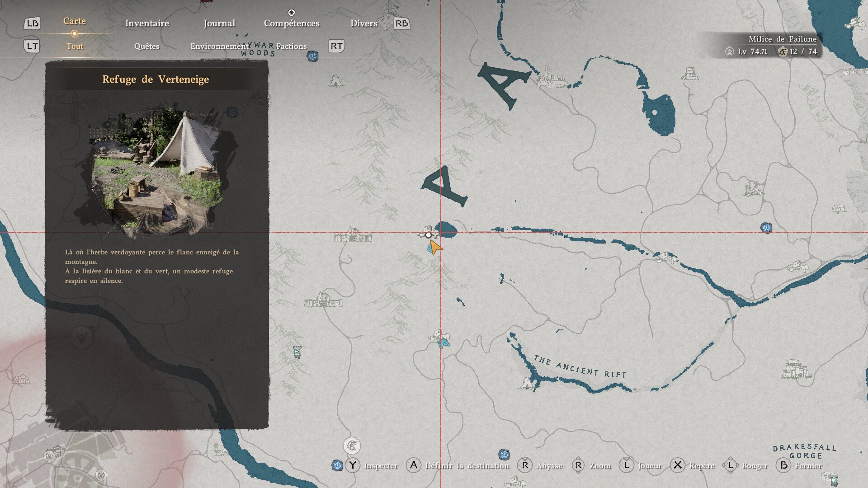Click Définir la destination

pos(467,465)
